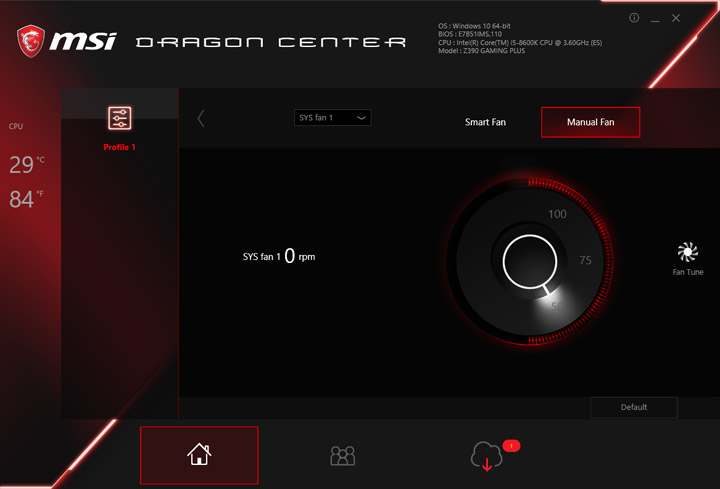The height and width of the screenshot is (489, 720).
Task: Click the OS Windows 10 64-bit line
Action: [x=474, y=26]
